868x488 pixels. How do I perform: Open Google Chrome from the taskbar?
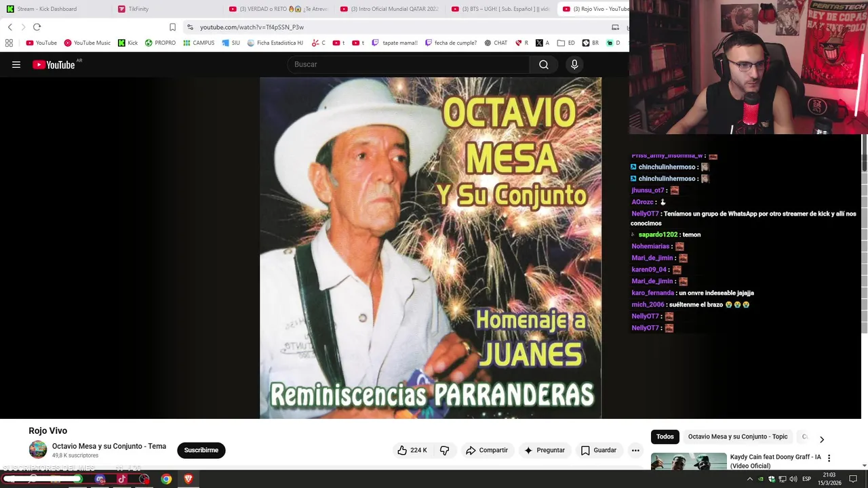[166, 479]
